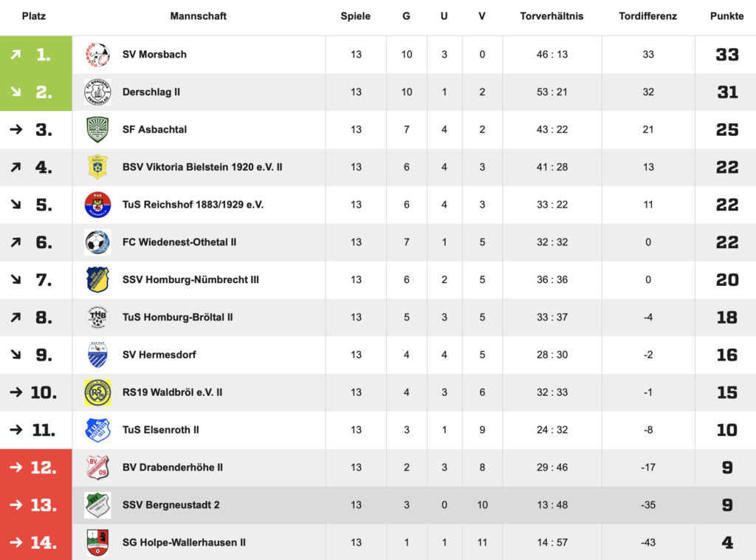This screenshot has height=560, width=756.
Task: Click the TuS Elsenroth II blue logo
Action: click(97, 430)
